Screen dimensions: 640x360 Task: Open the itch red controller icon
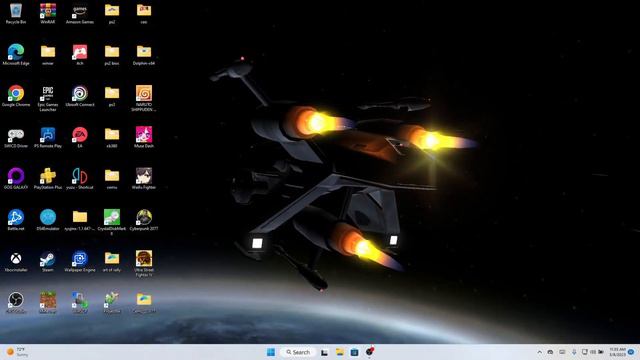pyautogui.click(x=80, y=54)
